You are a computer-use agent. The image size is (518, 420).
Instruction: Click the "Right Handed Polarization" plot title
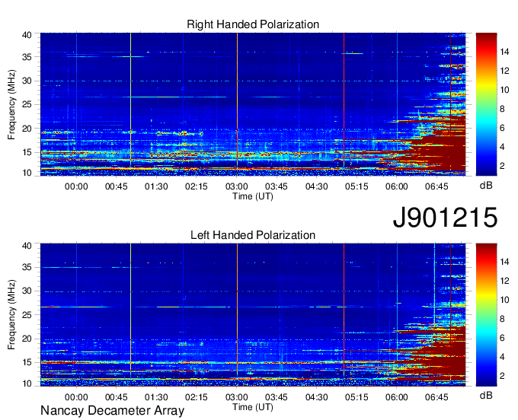[x=253, y=24]
